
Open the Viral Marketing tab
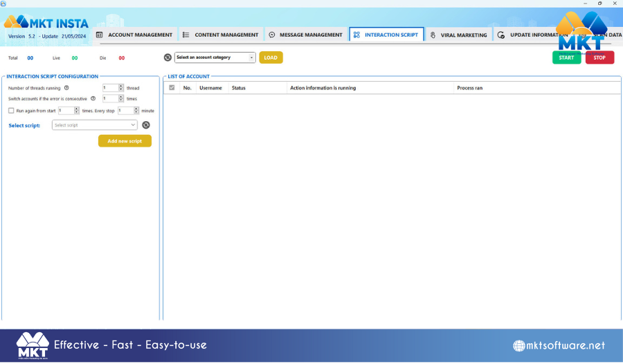coord(459,35)
